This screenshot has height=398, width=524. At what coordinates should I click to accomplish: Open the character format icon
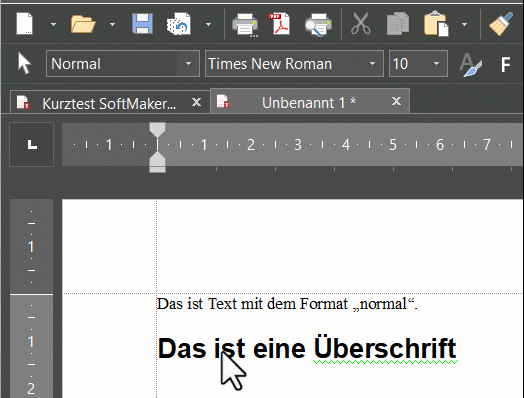click(x=471, y=64)
